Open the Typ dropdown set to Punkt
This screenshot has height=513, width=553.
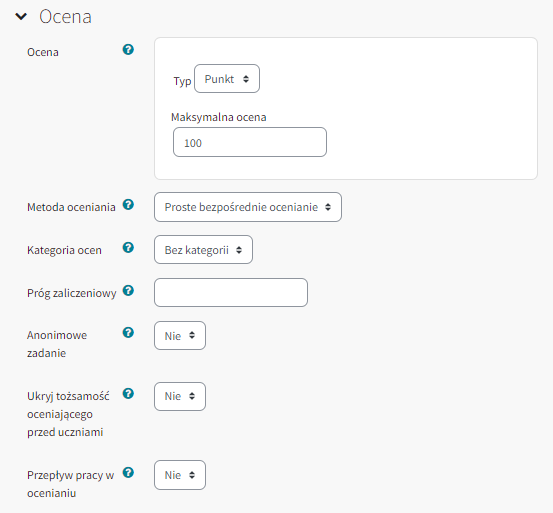[227, 79]
